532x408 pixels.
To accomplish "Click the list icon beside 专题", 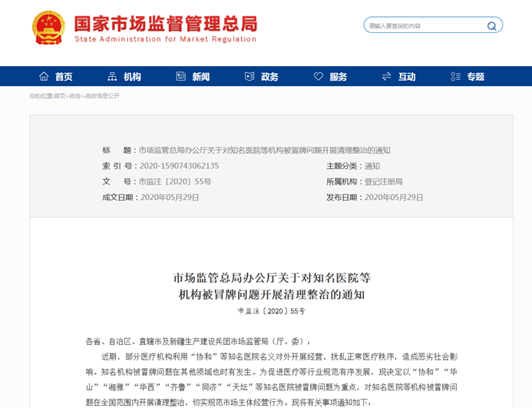I will [455, 76].
